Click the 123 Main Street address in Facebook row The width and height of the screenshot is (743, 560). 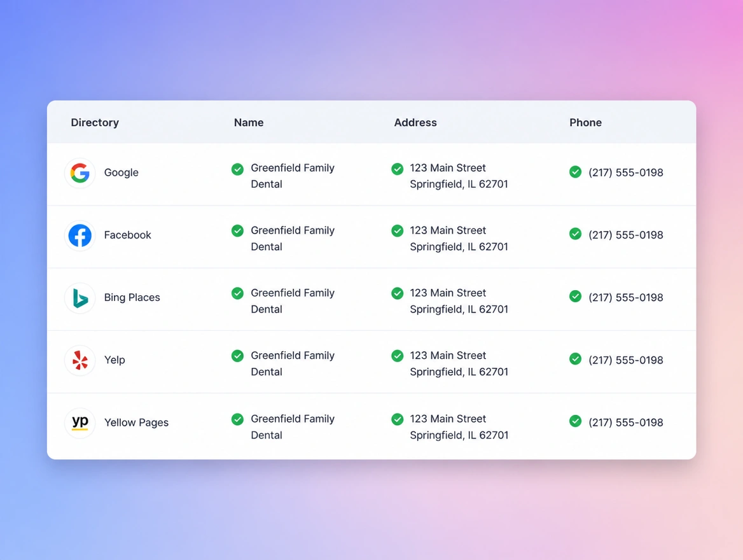(459, 239)
